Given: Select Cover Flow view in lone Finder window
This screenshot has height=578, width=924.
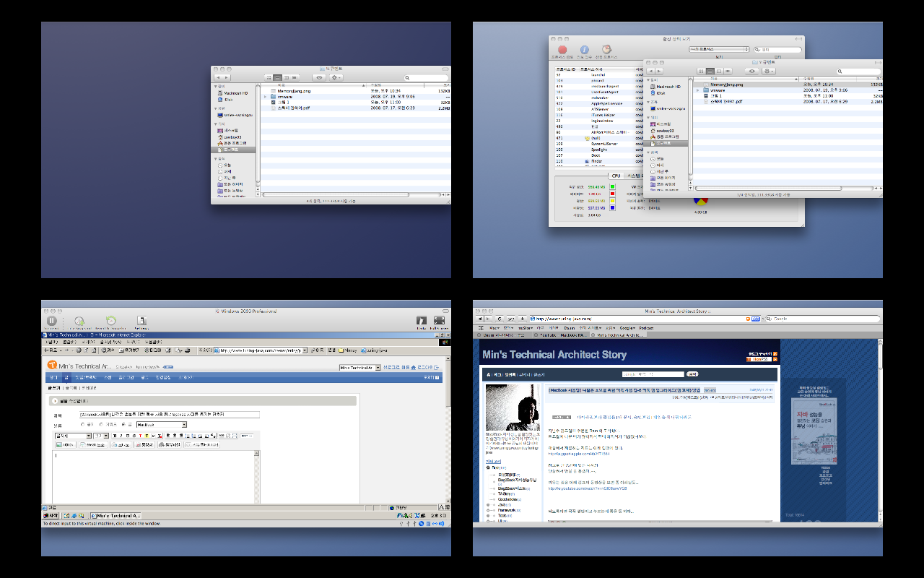Looking at the screenshot, I should coord(295,77).
